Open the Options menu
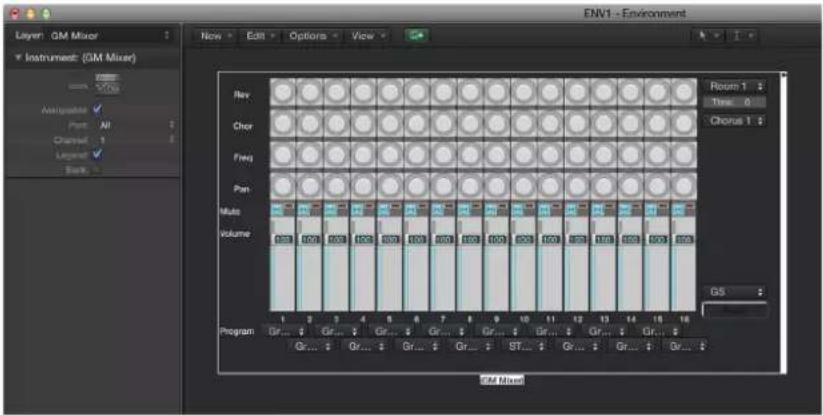 (x=312, y=36)
